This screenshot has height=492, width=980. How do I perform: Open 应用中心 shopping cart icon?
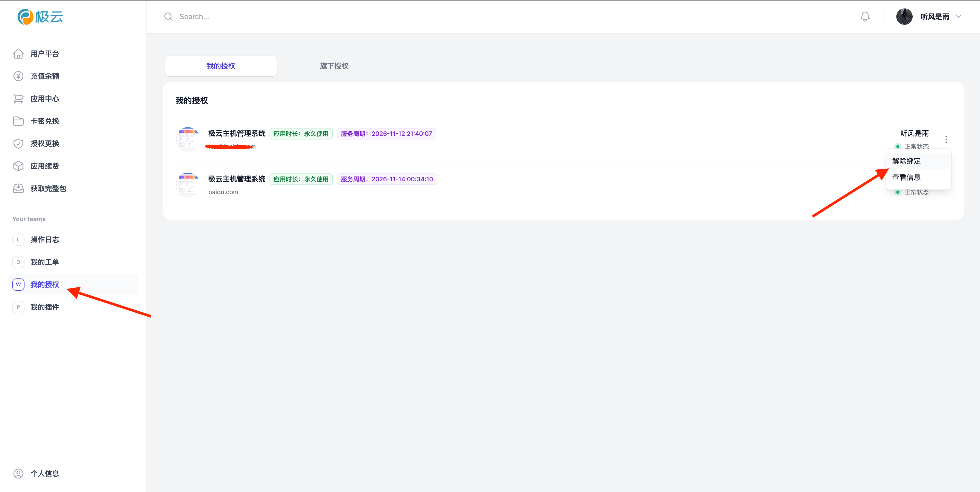click(x=18, y=99)
